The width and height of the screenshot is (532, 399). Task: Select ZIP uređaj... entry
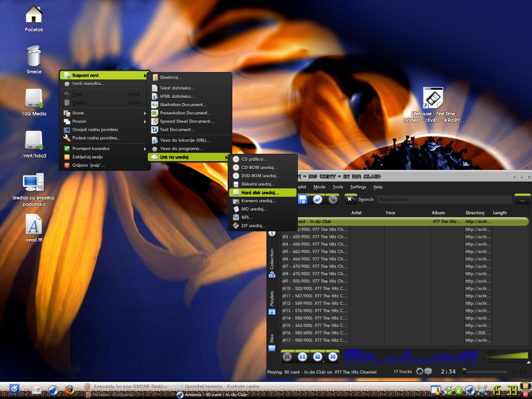[263, 226]
